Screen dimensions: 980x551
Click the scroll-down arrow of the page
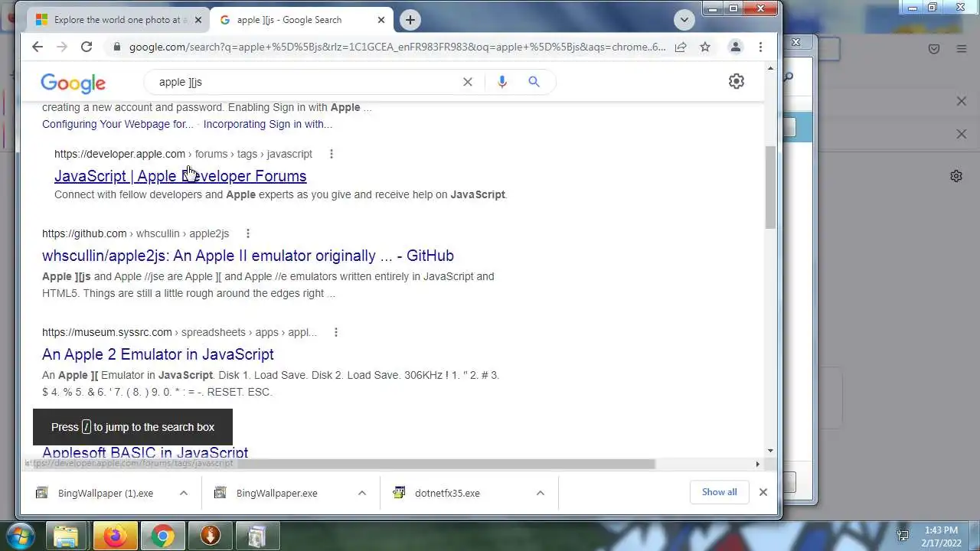click(x=770, y=451)
